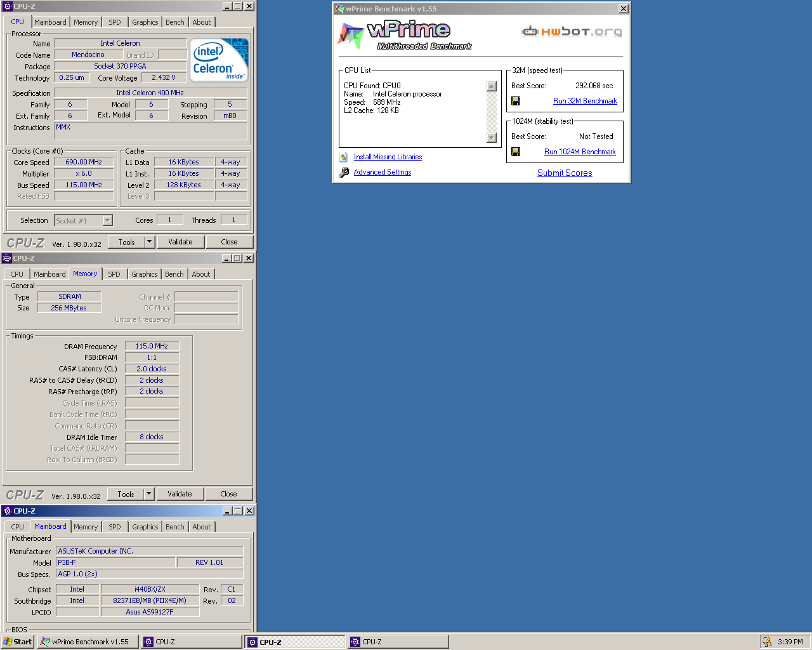The height and width of the screenshot is (650, 812).
Task: Open SPD tab in top CPU-Z window
Action: tap(115, 22)
